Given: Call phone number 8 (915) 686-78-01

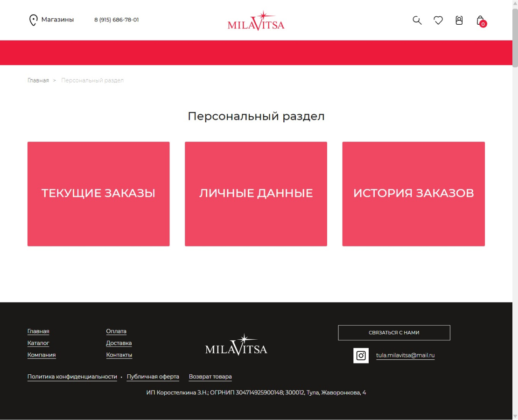Looking at the screenshot, I should pyautogui.click(x=116, y=20).
